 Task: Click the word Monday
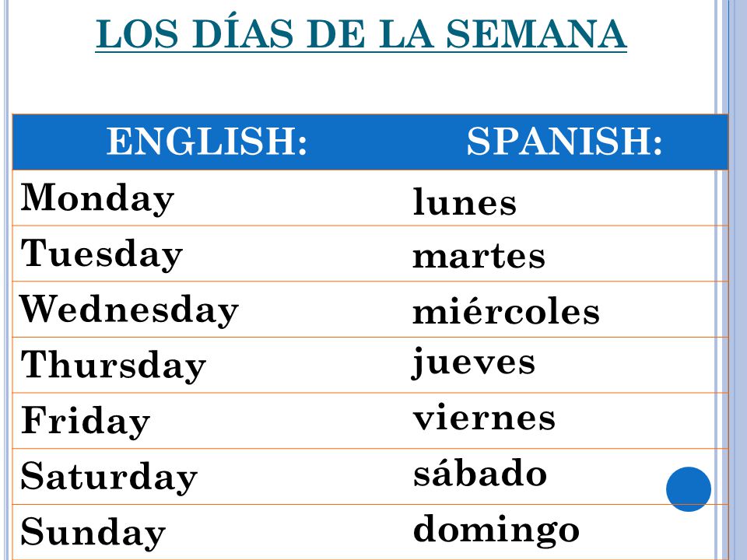pos(97,198)
